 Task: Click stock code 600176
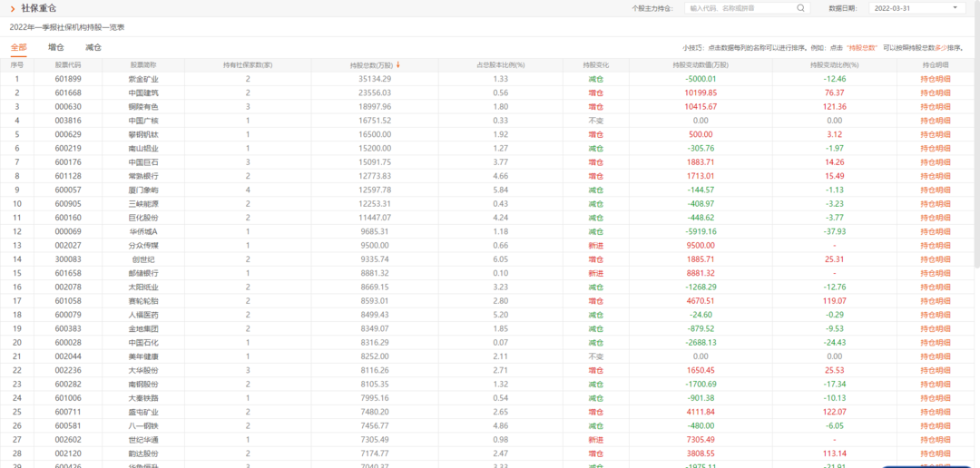point(68,162)
